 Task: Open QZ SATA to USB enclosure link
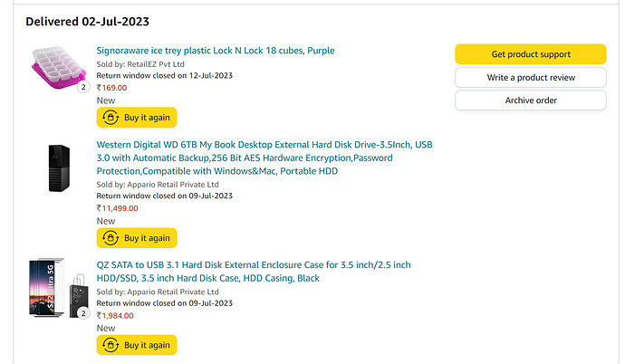(254, 272)
